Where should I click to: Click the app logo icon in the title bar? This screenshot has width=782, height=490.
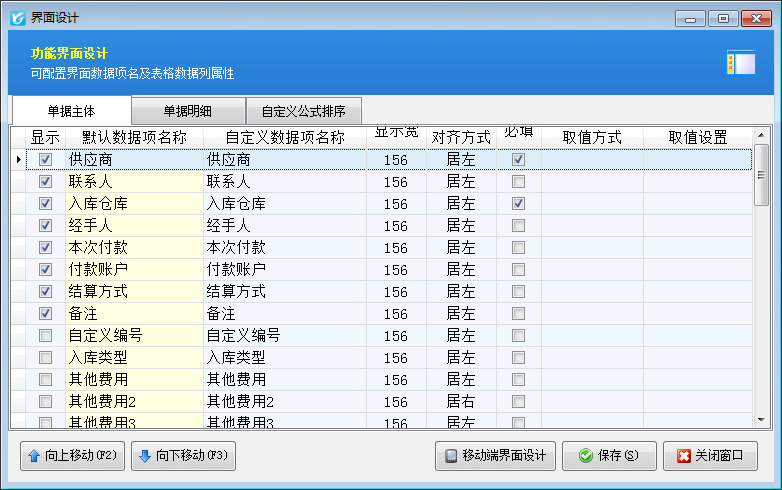point(16,17)
